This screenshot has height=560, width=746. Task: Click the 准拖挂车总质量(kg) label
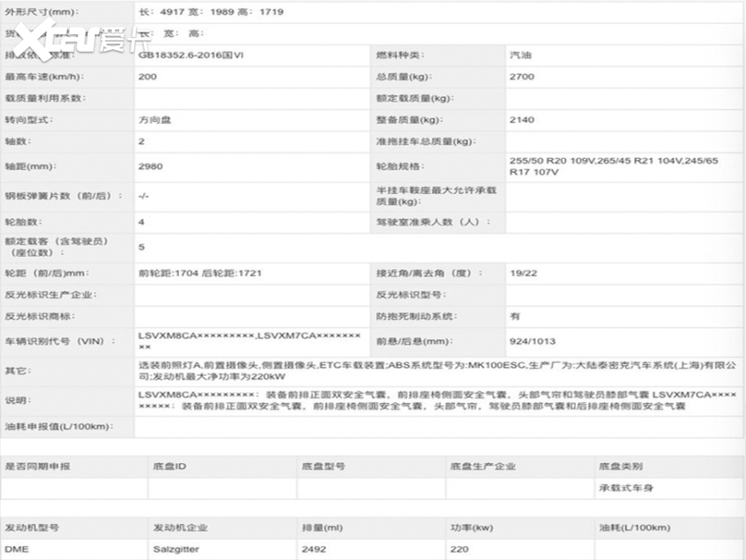point(426,141)
